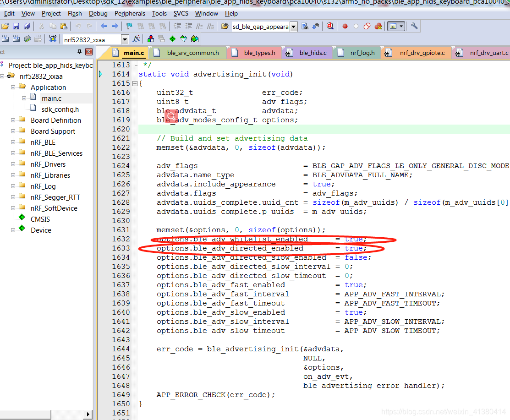Select Software Packs with the diamond-funnel icon
Image resolution: width=510 pixels, height=420 pixels.
click(x=183, y=39)
